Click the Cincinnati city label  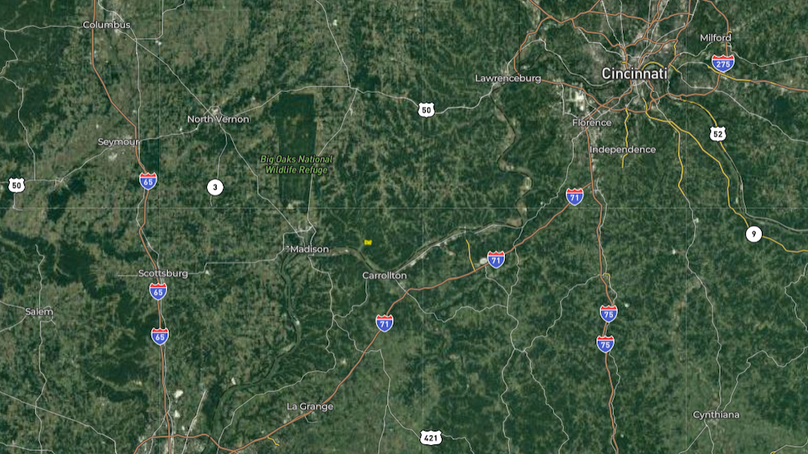pyautogui.click(x=634, y=74)
